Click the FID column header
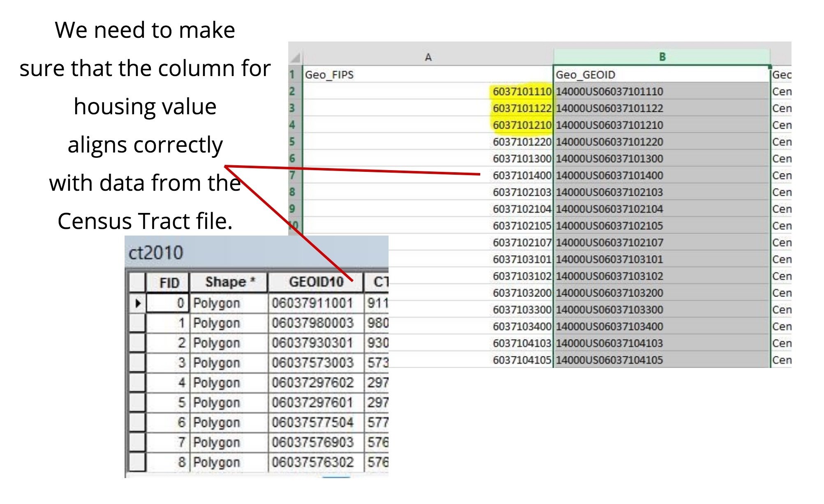This screenshot has height=504, width=824. pyautogui.click(x=169, y=282)
